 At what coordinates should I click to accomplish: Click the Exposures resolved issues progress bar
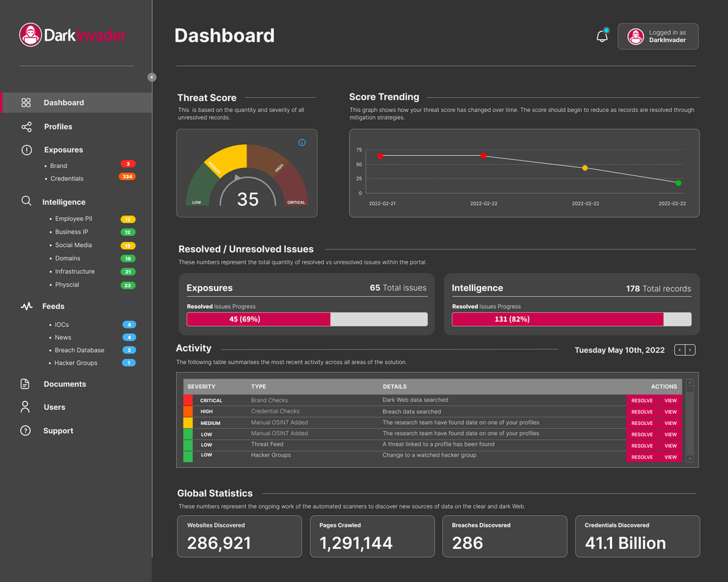[307, 319]
